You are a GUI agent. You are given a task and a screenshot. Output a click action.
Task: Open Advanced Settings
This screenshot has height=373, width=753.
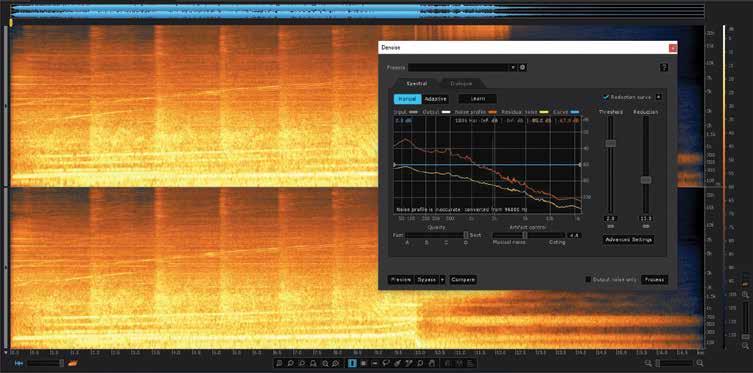pos(628,239)
